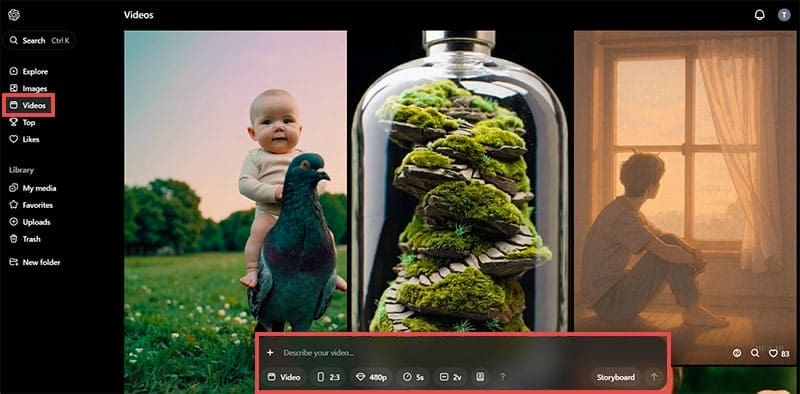The width and height of the screenshot is (800, 394).
Task: Select Videos in the sidebar
Action: (x=29, y=106)
